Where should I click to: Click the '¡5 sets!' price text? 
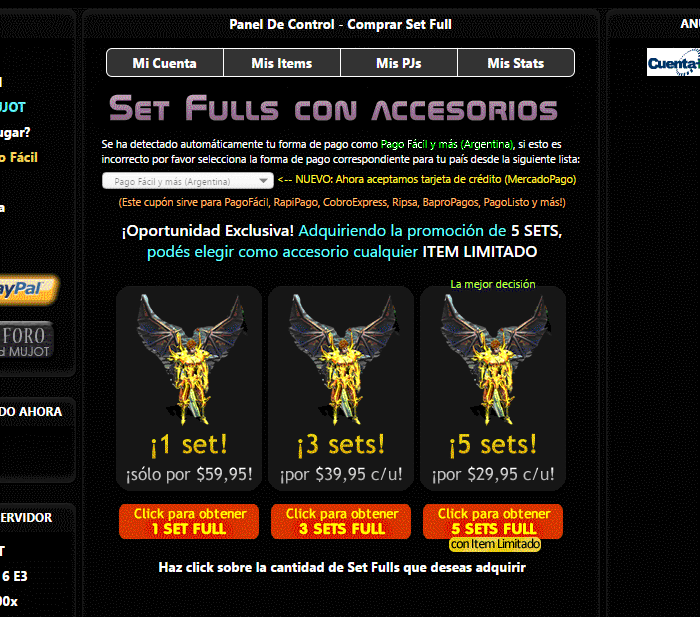[493, 445]
